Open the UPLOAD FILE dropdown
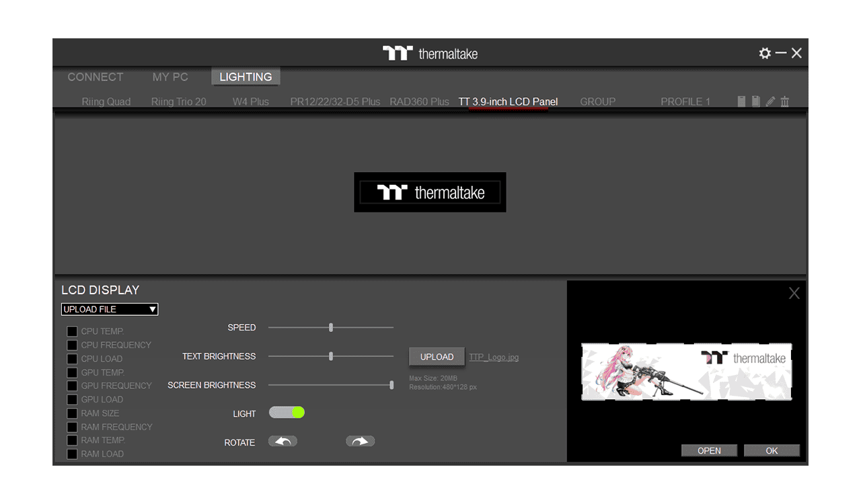The height and width of the screenshot is (504, 861). (110, 309)
